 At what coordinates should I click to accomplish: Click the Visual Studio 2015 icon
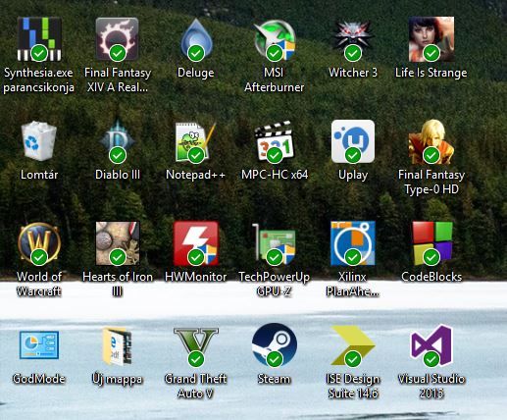tap(431, 345)
